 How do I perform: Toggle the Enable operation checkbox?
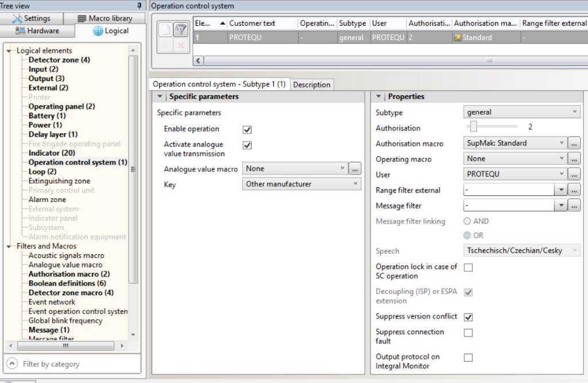[247, 129]
